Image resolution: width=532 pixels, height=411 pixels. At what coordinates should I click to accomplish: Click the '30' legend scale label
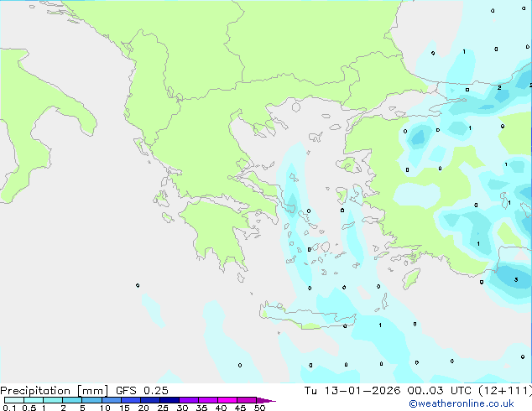(182, 408)
